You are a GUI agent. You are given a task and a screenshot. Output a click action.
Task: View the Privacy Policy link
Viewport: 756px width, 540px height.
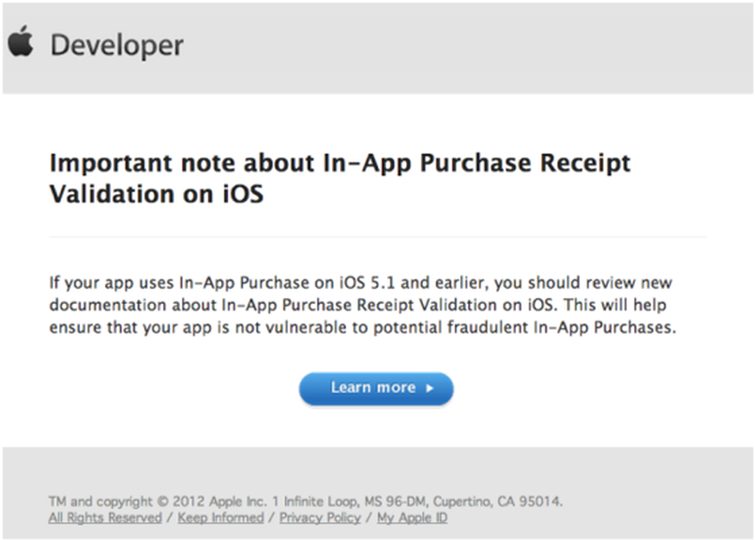(x=319, y=518)
